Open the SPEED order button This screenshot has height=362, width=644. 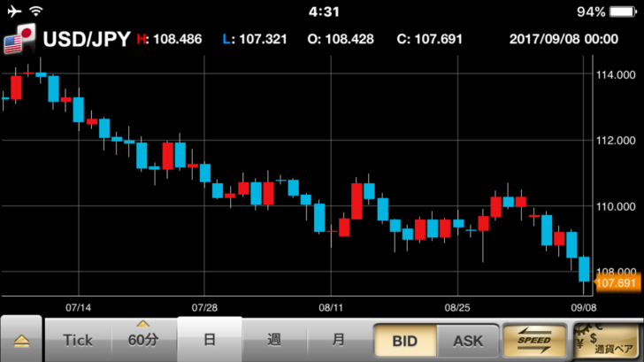(532, 340)
